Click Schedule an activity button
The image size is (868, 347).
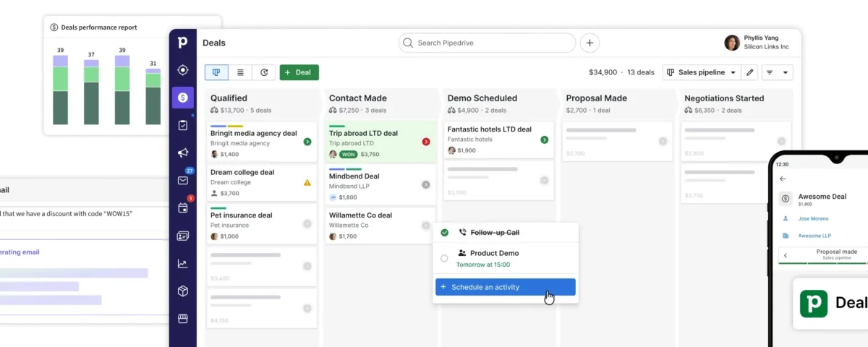[506, 287]
